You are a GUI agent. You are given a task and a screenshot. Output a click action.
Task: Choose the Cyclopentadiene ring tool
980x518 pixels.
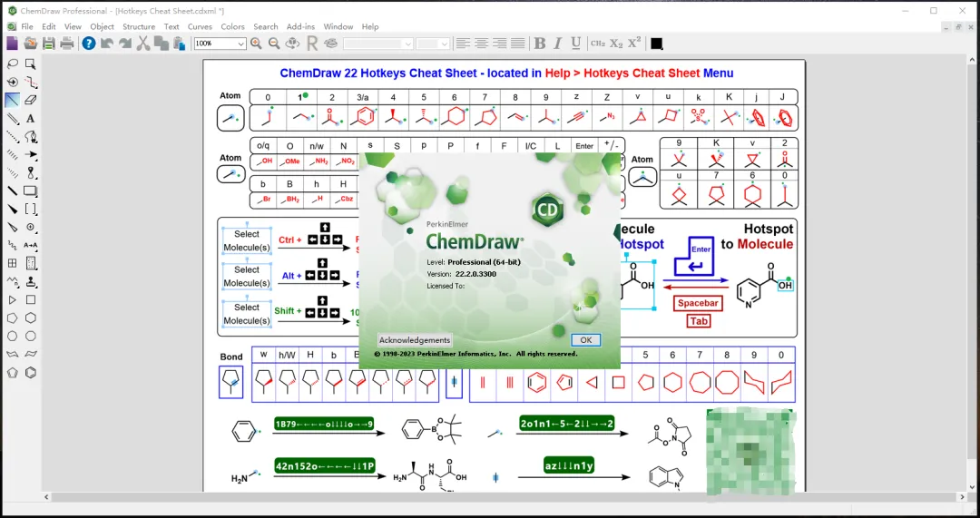pyautogui.click(x=13, y=373)
